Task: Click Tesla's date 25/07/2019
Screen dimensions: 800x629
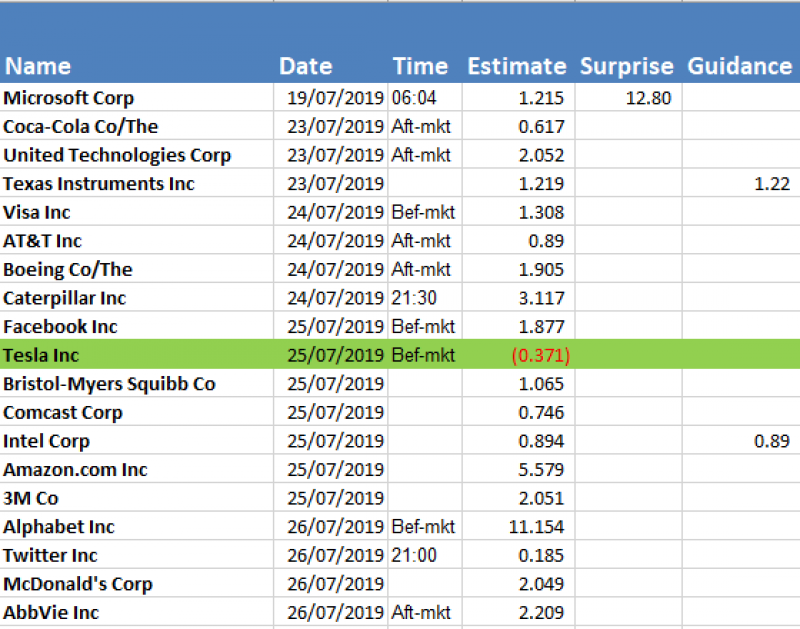Action: pyautogui.click(x=335, y=355)
